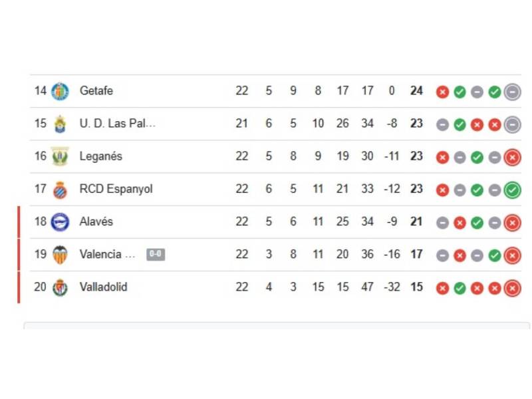Click Getafe's gray draw form indicator
Screen dimensions: 532x399
[x=477, y=92]
